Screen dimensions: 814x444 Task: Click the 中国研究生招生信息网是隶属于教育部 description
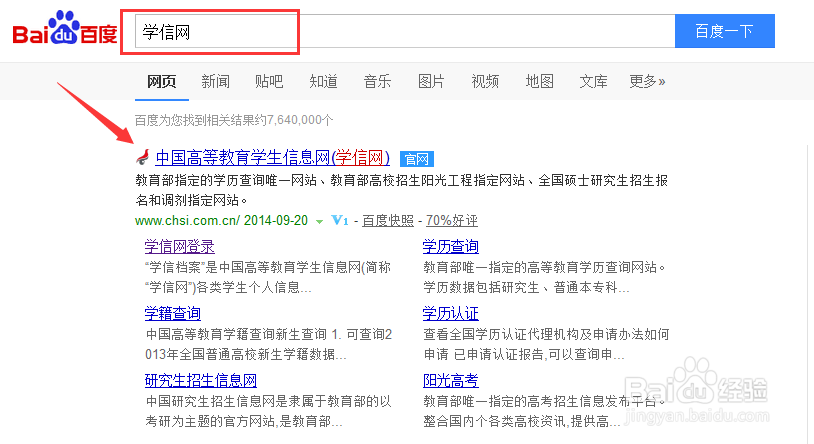tap(268, 411)
